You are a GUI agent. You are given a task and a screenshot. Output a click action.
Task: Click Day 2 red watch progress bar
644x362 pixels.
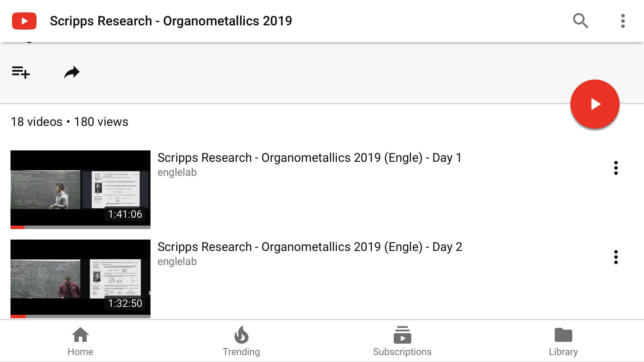[x=18, y=317]
